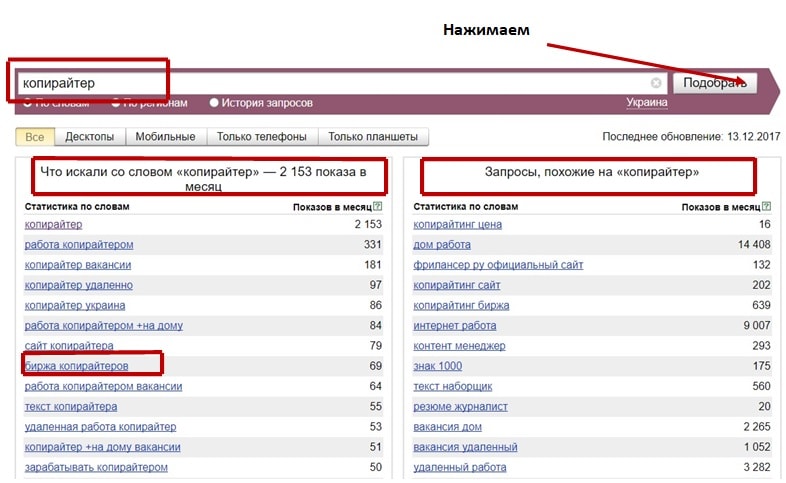Switch to the 'Десктопы' tab
This screenshot has height=483, width=786.
tap(90, 137)
